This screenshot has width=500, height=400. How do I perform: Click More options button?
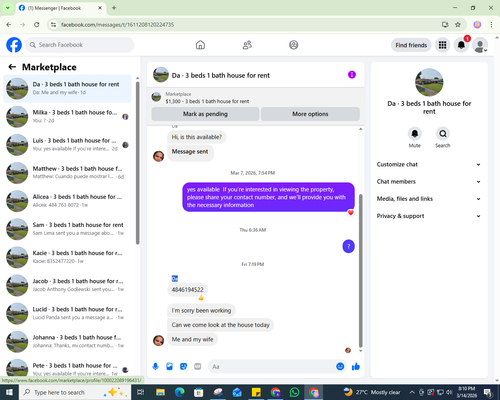tap(310, 114)
